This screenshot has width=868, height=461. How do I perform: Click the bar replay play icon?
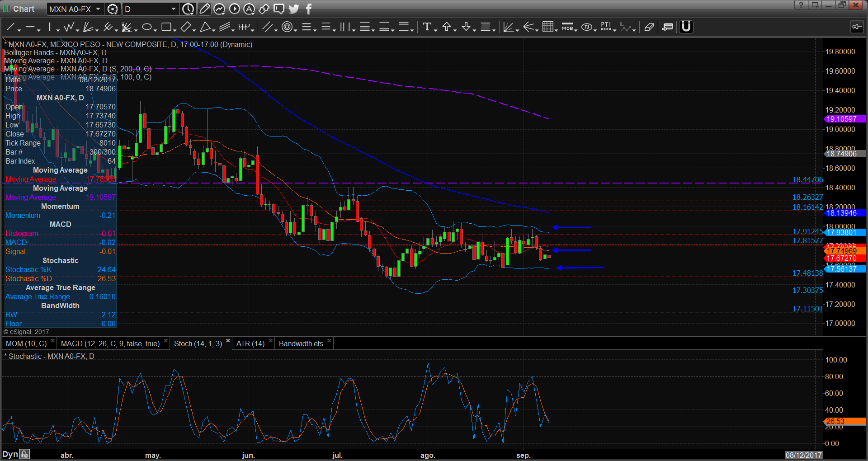click(x=234, y=9)
